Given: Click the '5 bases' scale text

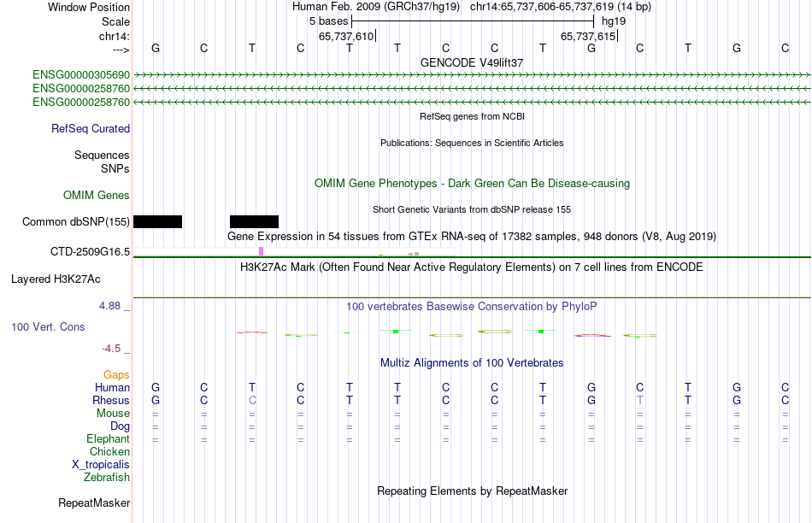Looking at the screenshot, I should [329, 21].
